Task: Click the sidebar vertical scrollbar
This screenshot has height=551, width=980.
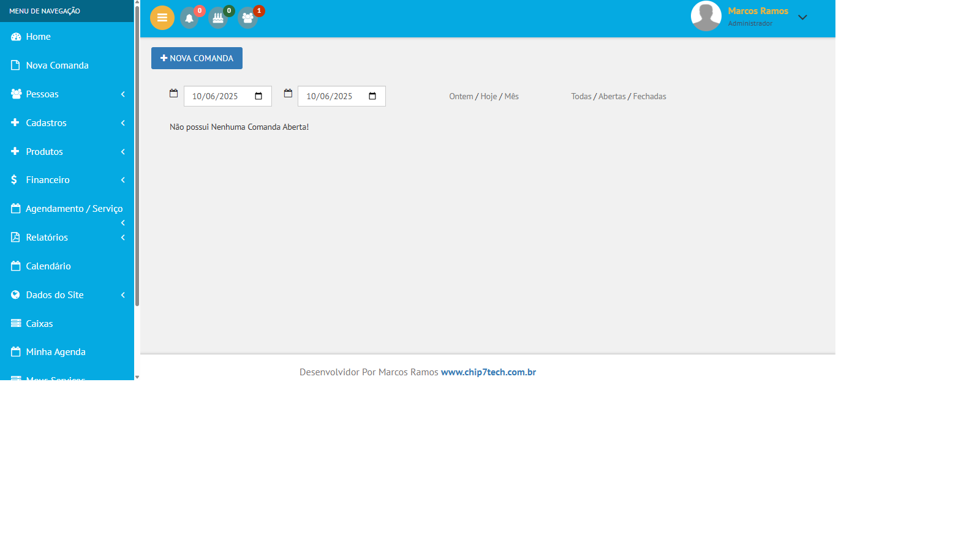Action: pos(137,153)
